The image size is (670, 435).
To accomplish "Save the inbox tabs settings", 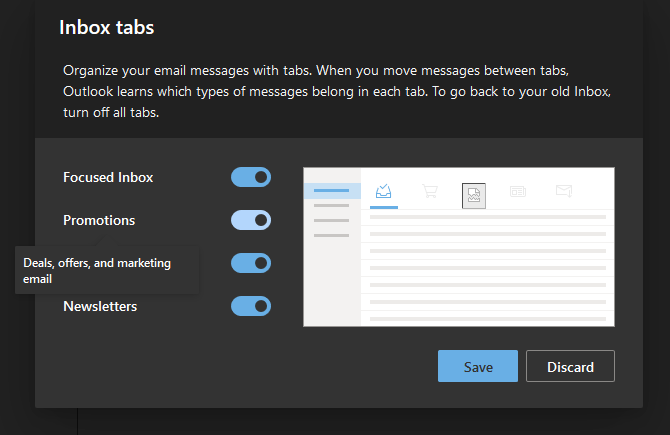I will pos(478,367).
